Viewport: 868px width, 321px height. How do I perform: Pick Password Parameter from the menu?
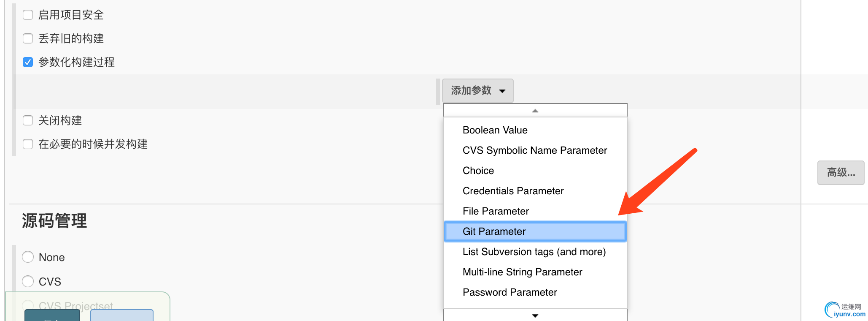pos(509,292)
